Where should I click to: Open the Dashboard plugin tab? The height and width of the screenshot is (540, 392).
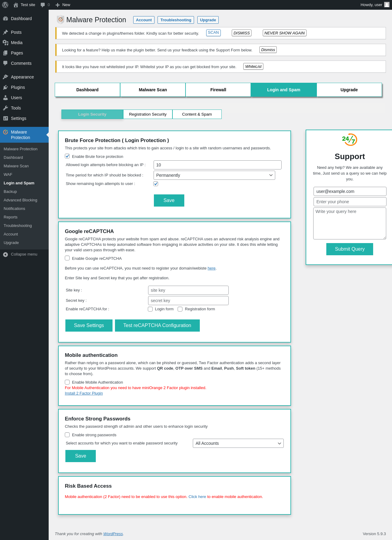coord(87,90)
